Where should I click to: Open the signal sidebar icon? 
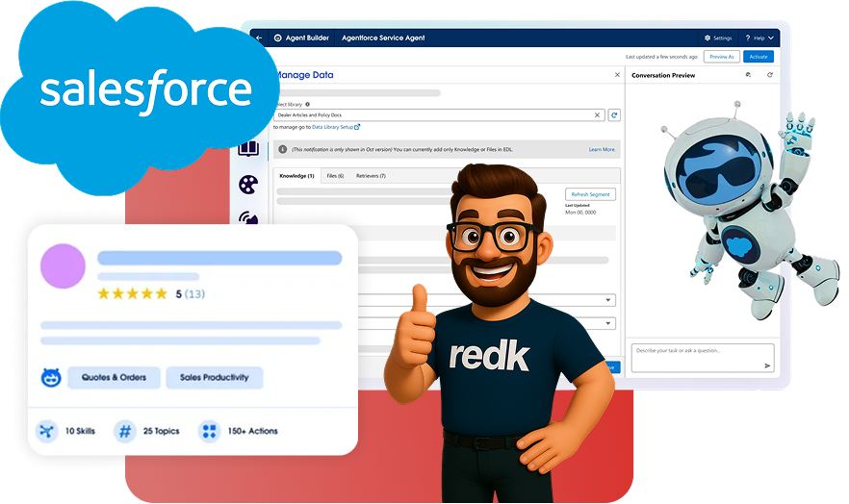(x=248, y=218)
